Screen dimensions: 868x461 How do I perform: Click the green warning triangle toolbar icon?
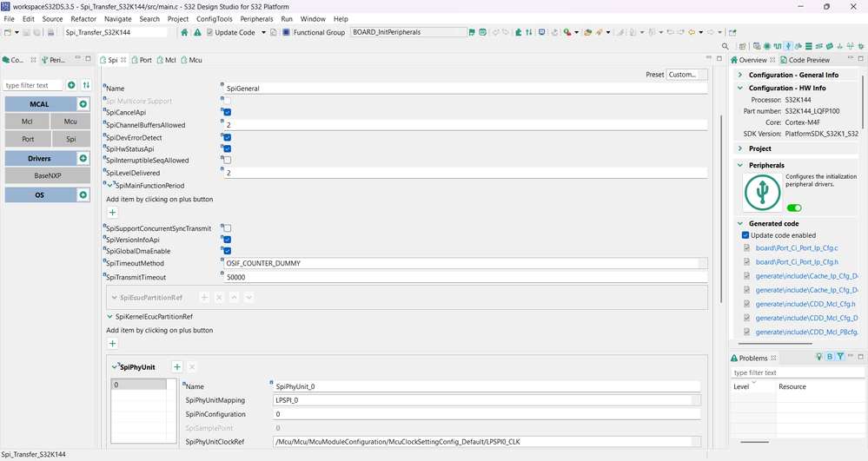click(x=197, y=32)
